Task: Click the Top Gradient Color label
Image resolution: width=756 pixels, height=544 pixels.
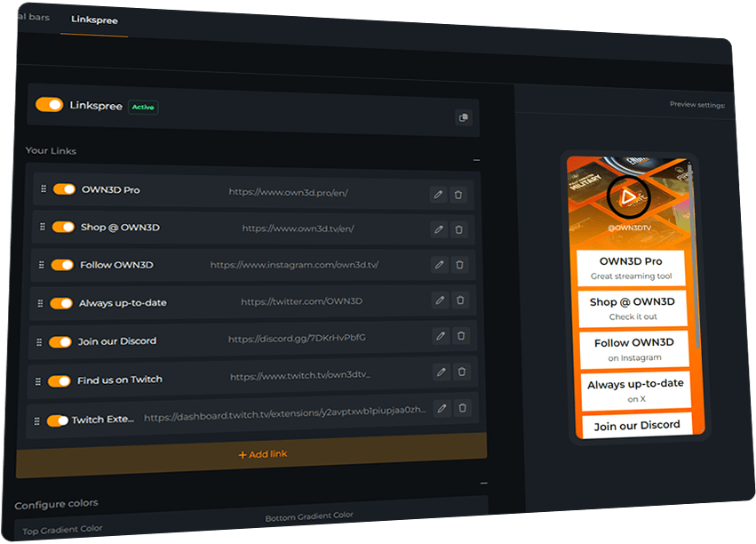Action: pyautogui.click(x=62, y=530)
